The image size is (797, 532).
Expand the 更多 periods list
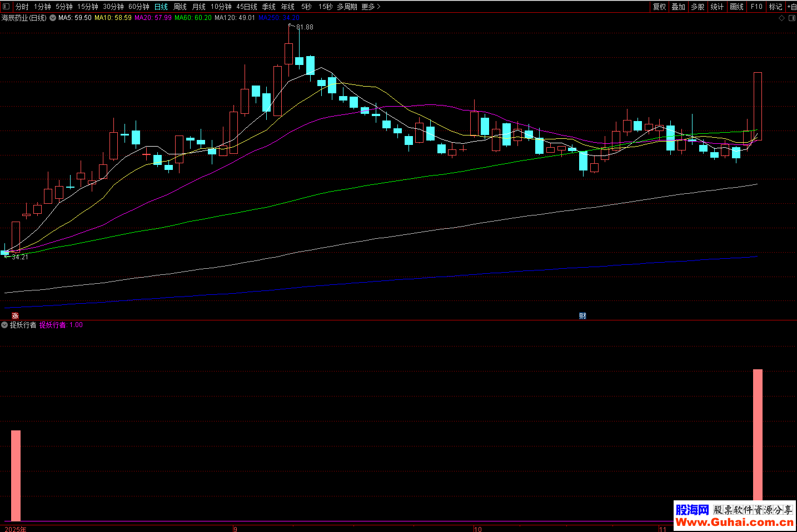point(371,7)
